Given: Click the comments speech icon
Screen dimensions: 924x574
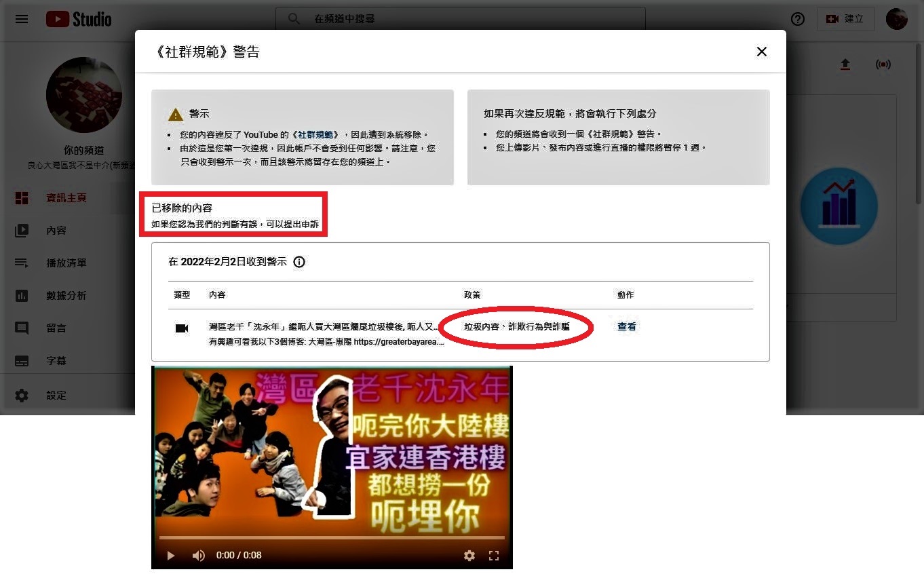Looking at the screenshot, I should click(22, 328).
